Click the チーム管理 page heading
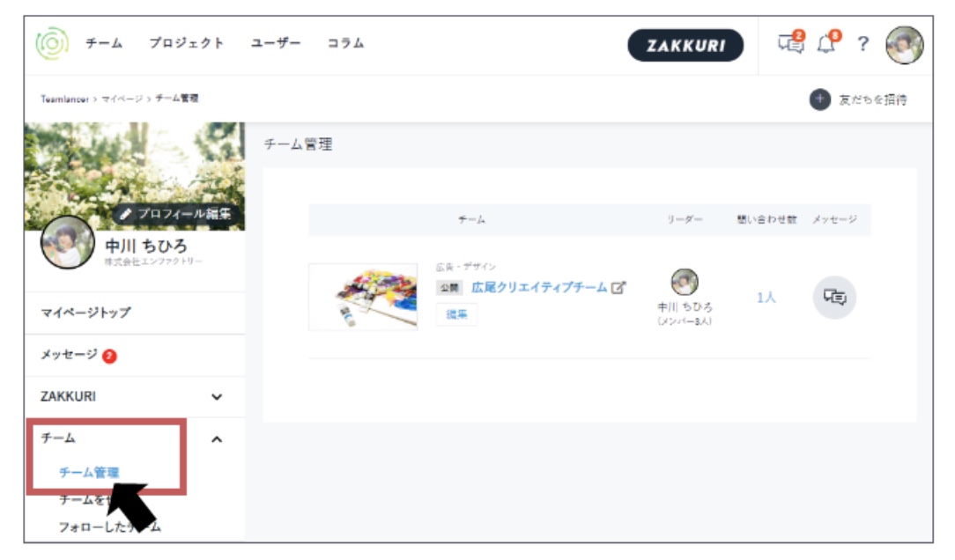 (x=298, y=144)
